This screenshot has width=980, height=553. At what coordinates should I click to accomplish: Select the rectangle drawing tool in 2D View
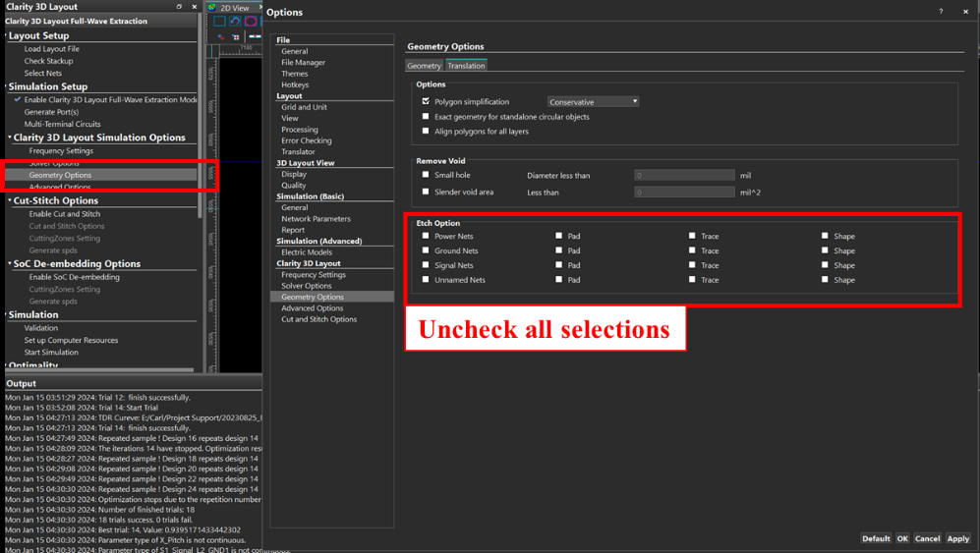tap(219, 22)
